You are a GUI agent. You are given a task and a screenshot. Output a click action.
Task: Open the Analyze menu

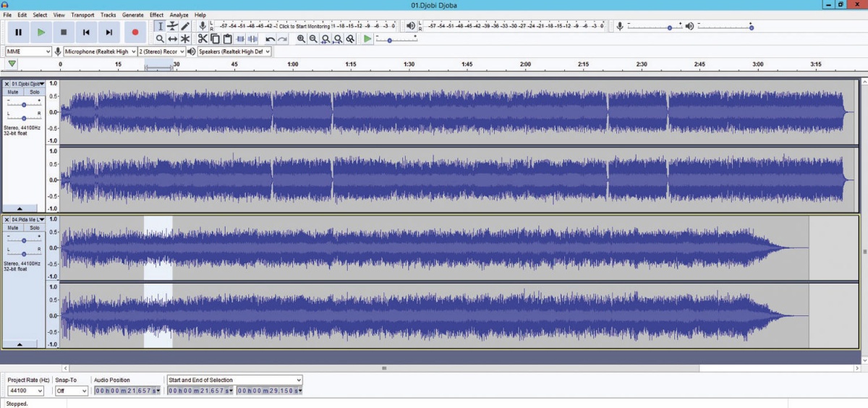click(179, 14)
